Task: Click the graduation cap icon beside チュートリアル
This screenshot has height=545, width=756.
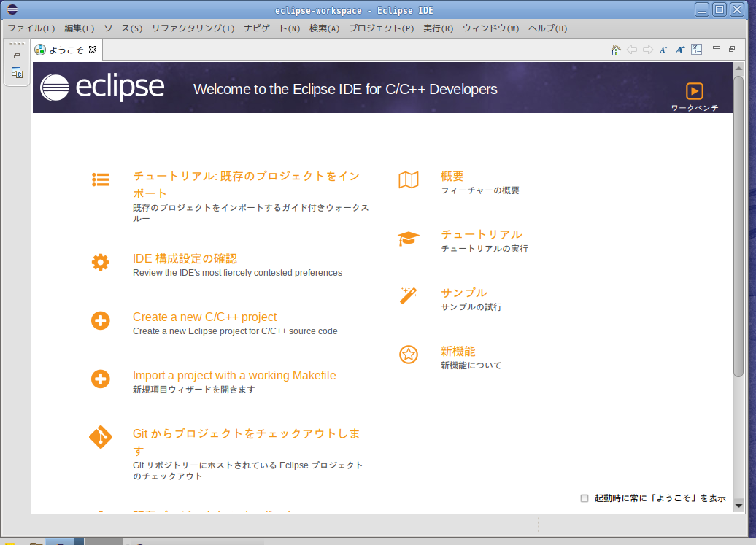Action: (x=409, y=239)
